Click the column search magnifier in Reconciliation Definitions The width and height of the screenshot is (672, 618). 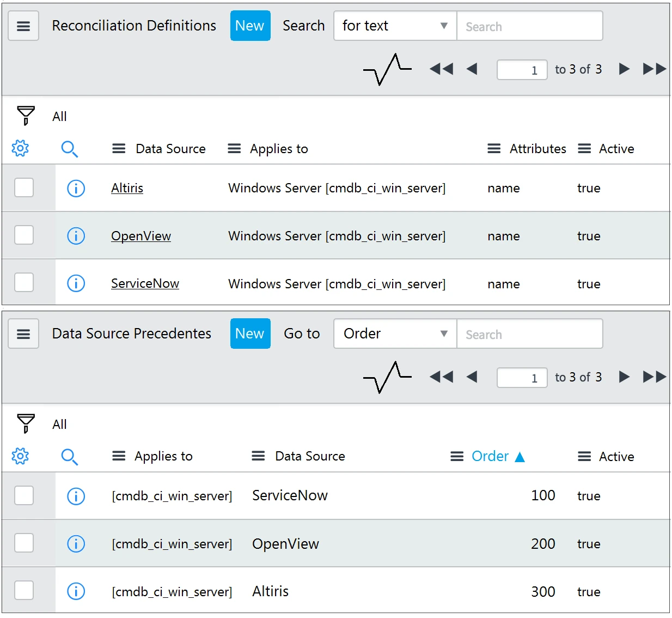pos(69,149)
